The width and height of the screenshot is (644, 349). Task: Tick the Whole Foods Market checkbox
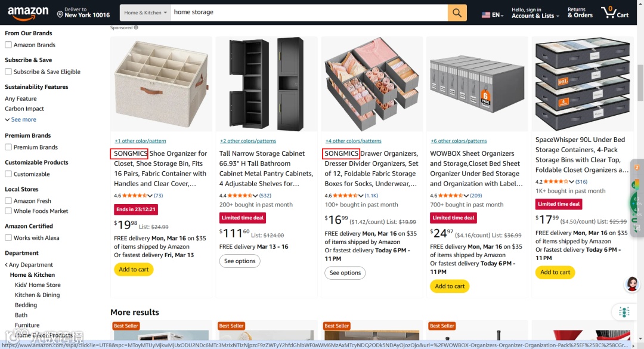coord(8,211)
